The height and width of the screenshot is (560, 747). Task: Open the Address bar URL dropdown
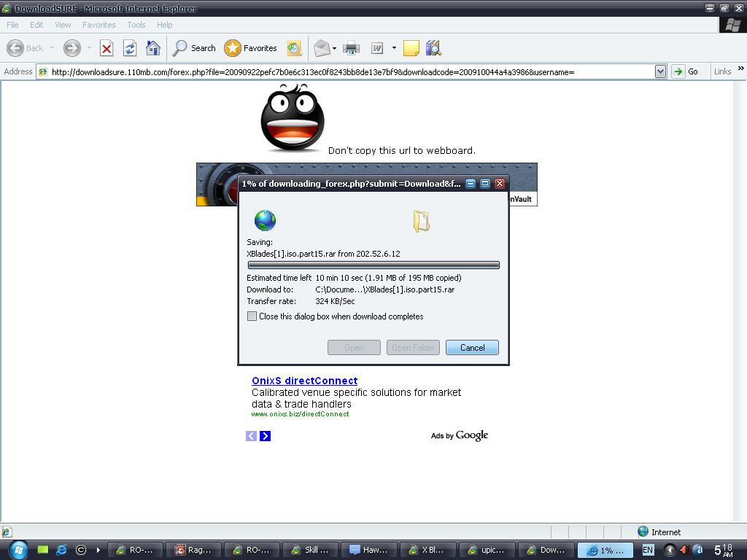click(x=660, y=72)
